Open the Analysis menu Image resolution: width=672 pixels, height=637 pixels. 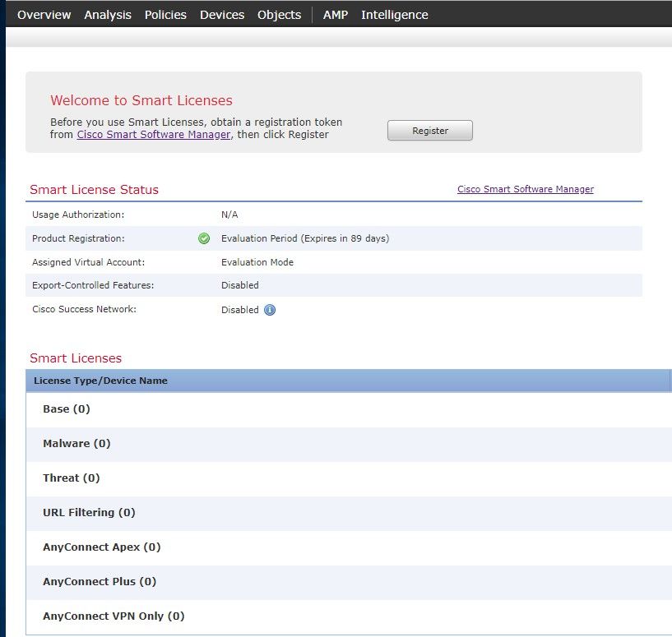[108, 15]
